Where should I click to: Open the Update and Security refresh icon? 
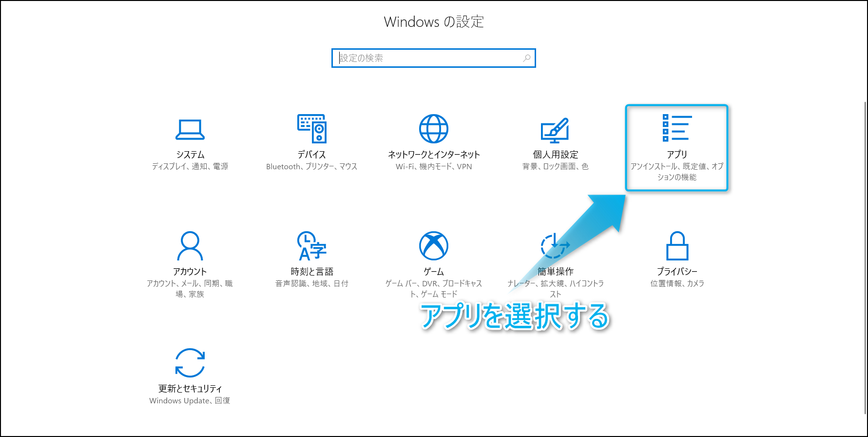pyautogui.click(x=190, y=363)
